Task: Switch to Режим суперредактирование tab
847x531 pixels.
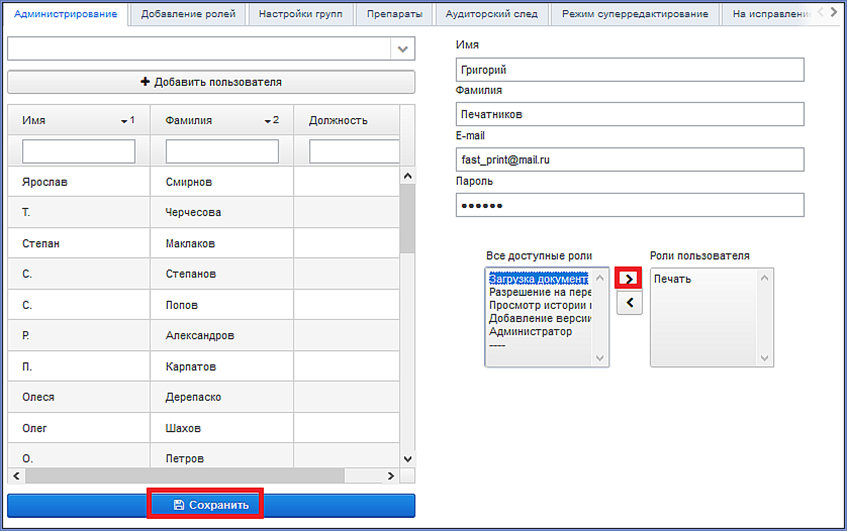Action: point(635,14)
